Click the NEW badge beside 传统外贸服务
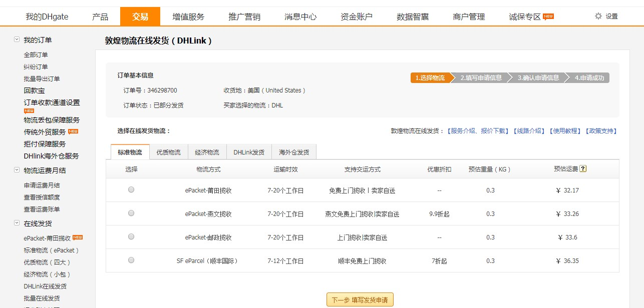This screenshot has height=308, width=644. pyautogui.click(x=73, y=131)
